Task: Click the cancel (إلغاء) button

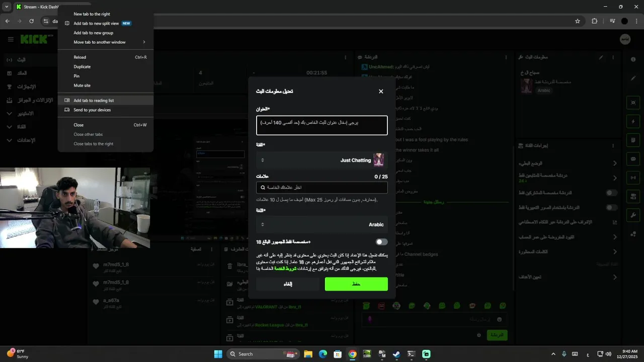Action: (x=288, y=284)
